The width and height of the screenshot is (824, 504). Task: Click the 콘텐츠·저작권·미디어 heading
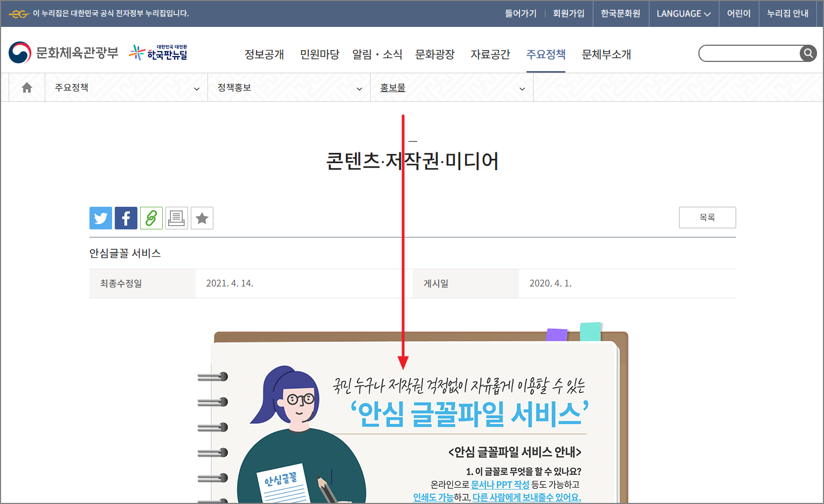[412, 161]
